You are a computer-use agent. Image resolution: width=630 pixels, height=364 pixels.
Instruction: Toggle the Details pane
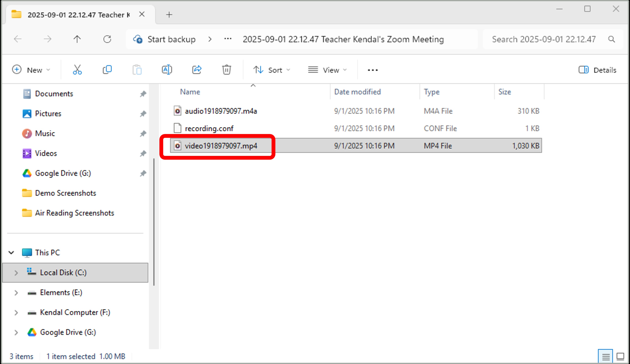point(597,70)
